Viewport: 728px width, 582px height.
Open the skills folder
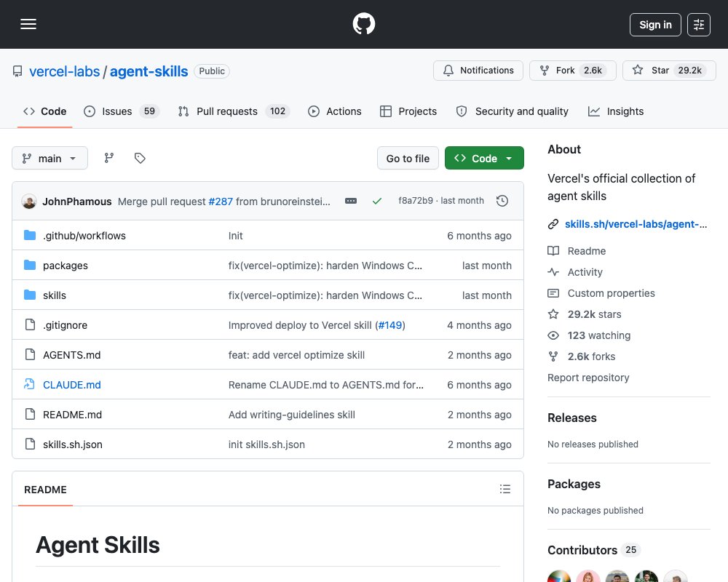[x=55, y=295]
